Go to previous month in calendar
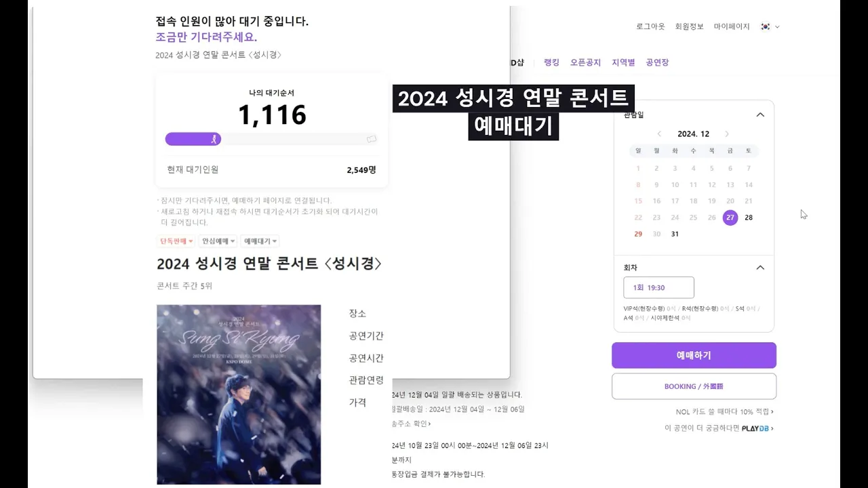The image size is (868, 488). pos(658,134)
